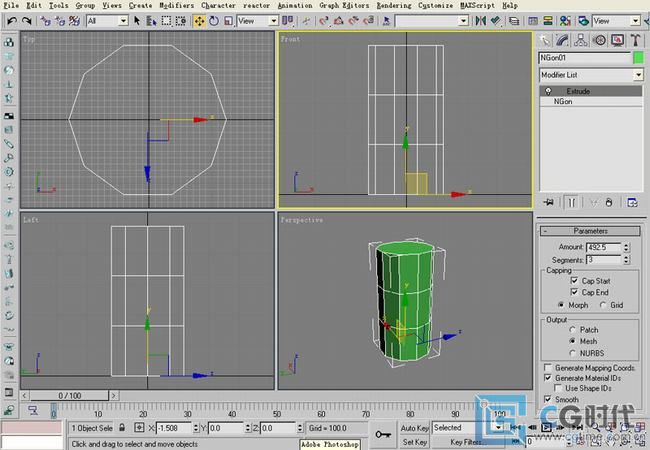Click the green object color swatch
Viewport: 650px width, 450px height.
point(638,58)
